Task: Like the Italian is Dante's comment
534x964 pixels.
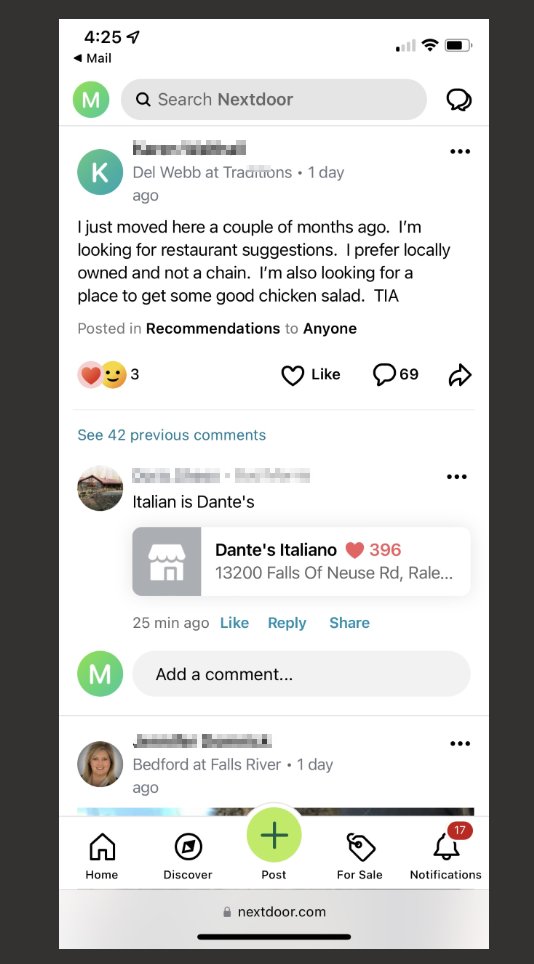Action: (x=234, y=623)
